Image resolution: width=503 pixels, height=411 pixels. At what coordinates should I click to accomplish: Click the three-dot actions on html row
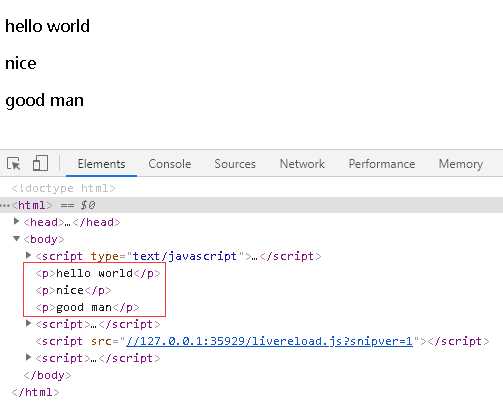point(5,205)
